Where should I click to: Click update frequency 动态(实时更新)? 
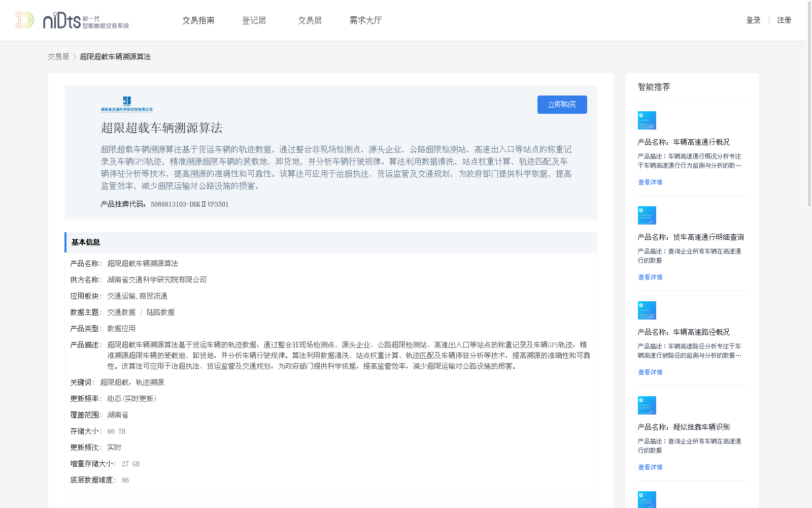[132, 399]
